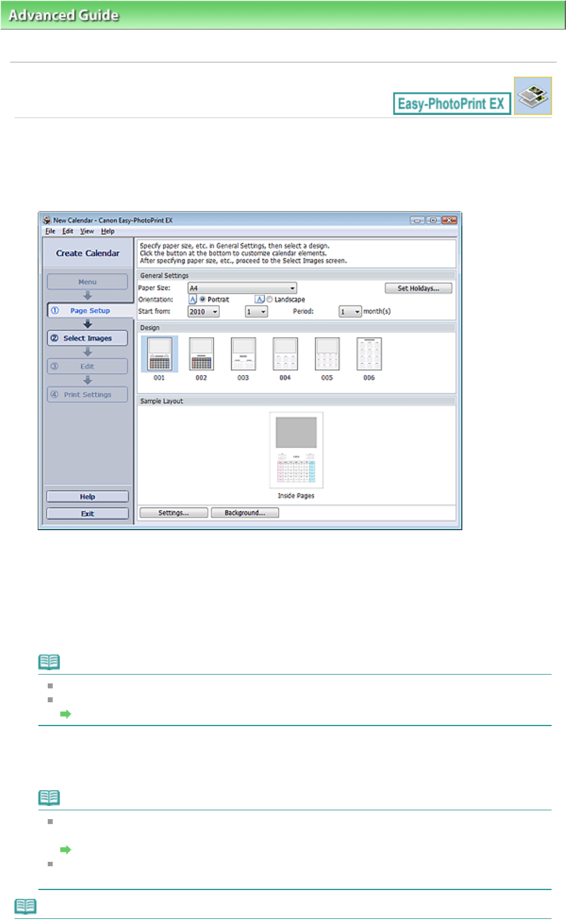The image size is (566, 924).
Task: Click the Print Settings step button
Action: 87,394
